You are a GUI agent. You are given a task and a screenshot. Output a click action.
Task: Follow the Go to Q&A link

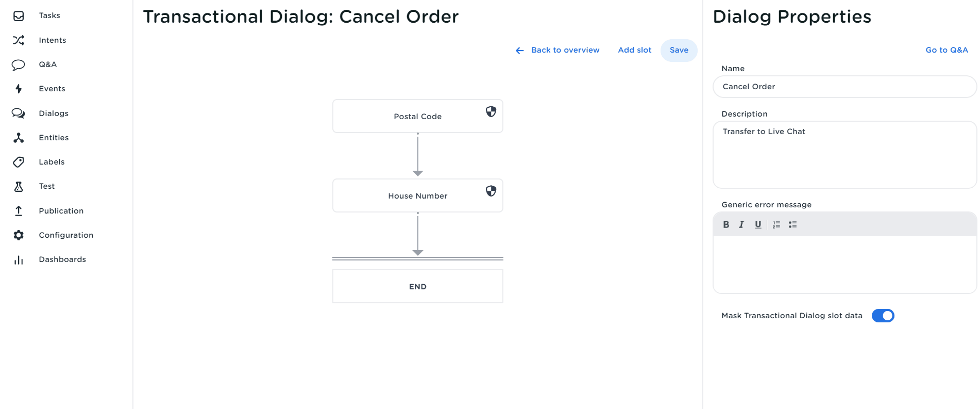point(947,50)
